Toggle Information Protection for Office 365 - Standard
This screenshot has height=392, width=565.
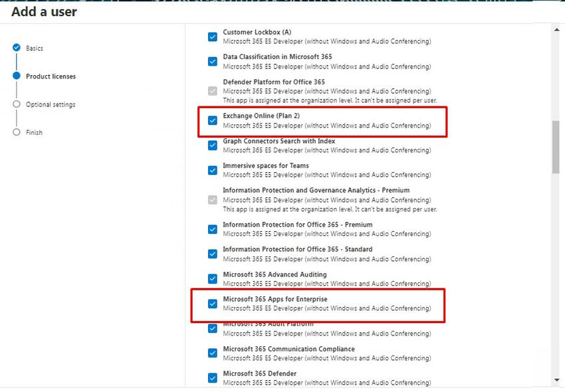212,253
